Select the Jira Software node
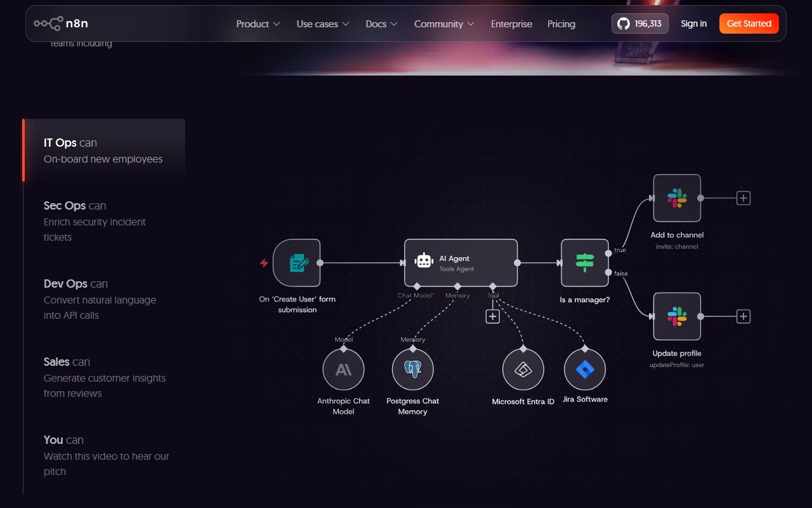The width and height of the screenshot is (812, 508). (x=585, y=369)
